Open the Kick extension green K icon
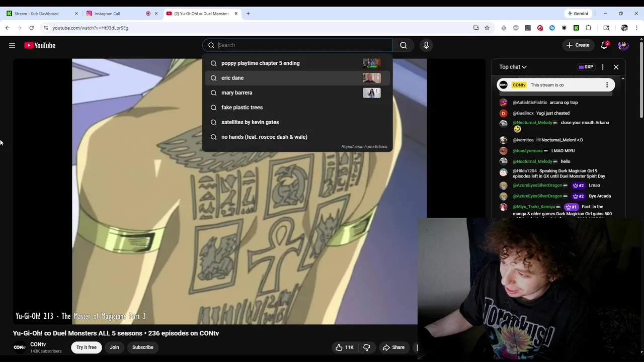The width and height of the screenshot is (644, 362). pos(576,28)
